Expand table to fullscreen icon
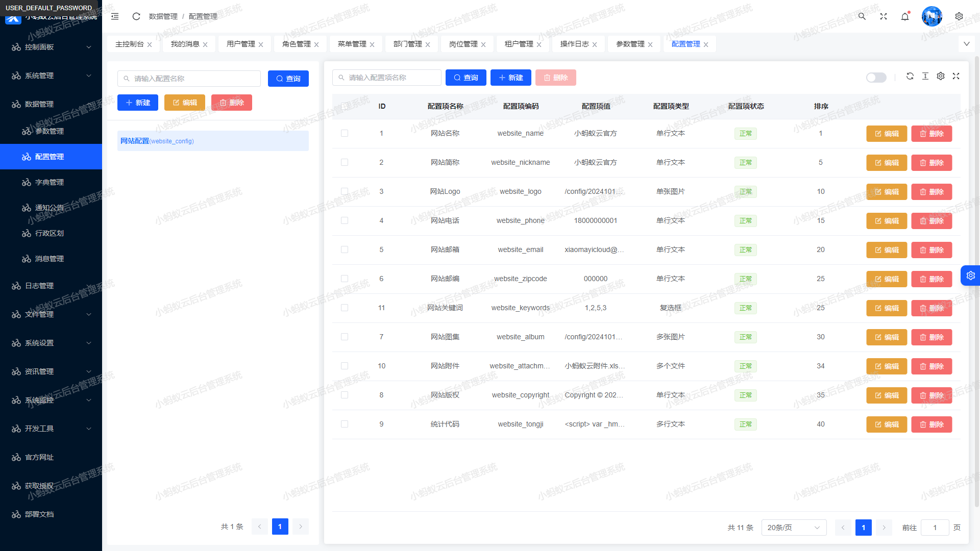980x551 pixels. point(956,76)
